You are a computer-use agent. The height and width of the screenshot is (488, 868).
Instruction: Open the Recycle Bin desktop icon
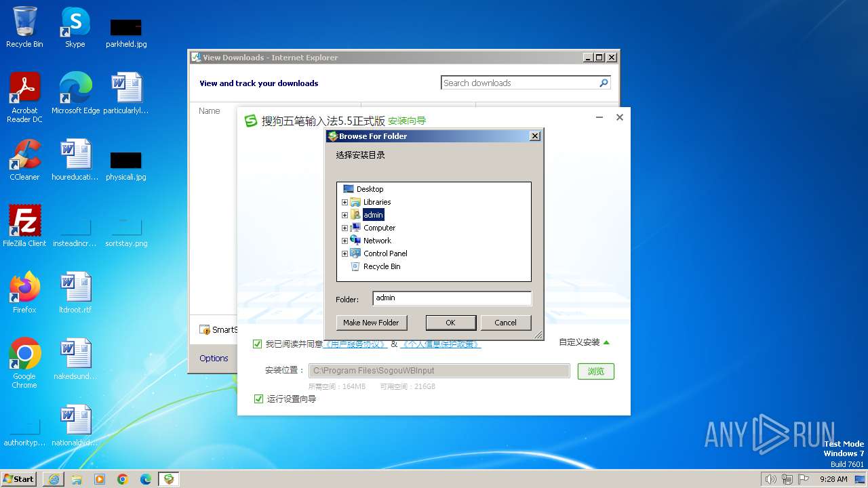coord(24,27)
